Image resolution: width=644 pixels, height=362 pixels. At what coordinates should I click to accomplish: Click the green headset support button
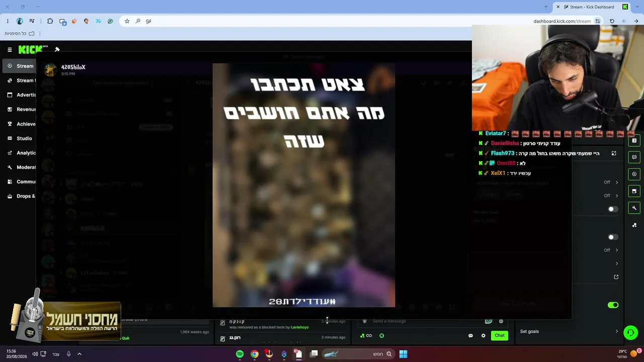630,333
